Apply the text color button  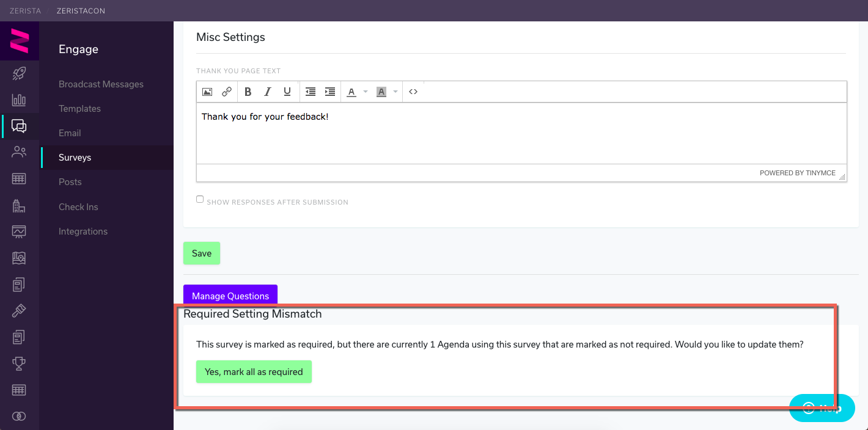click(x=351, y=92)
